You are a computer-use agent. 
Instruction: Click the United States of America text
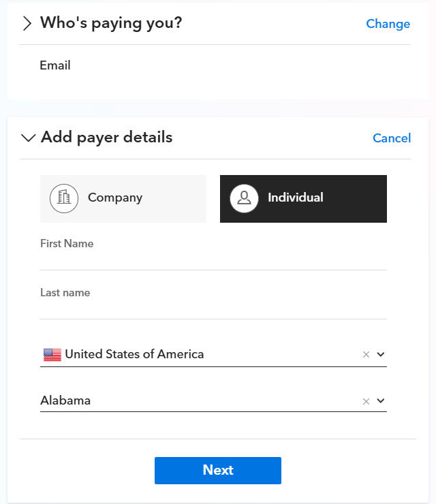[134, 354]
